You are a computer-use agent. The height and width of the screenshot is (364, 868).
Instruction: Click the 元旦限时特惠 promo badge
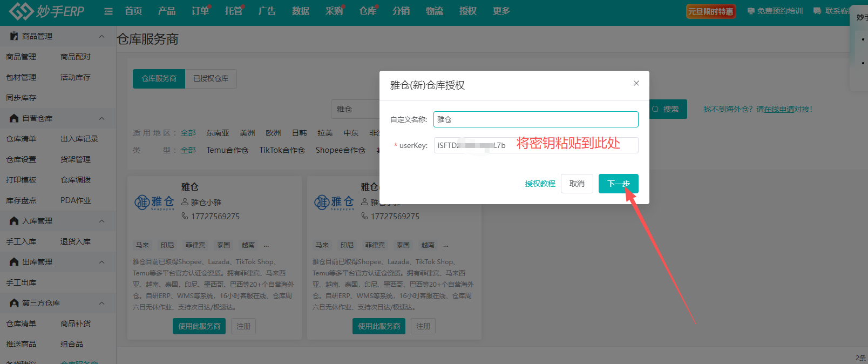pyautogui.click(x=710, y=11)
